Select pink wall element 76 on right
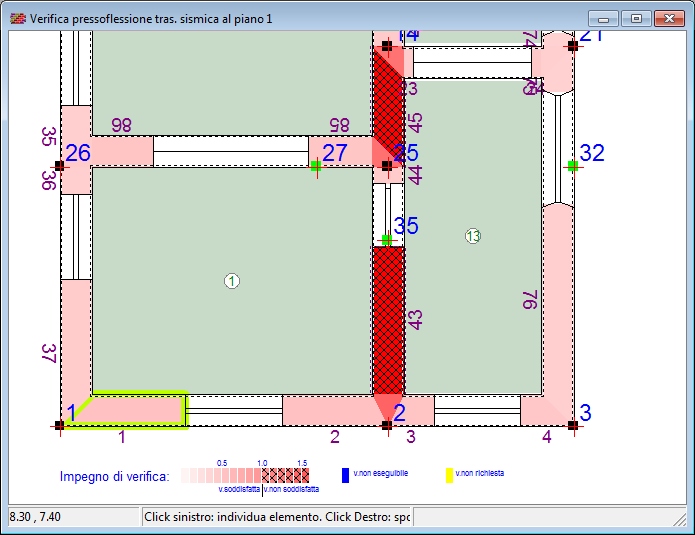The width and height of the screenshot is (695, 535). point(558,300)
